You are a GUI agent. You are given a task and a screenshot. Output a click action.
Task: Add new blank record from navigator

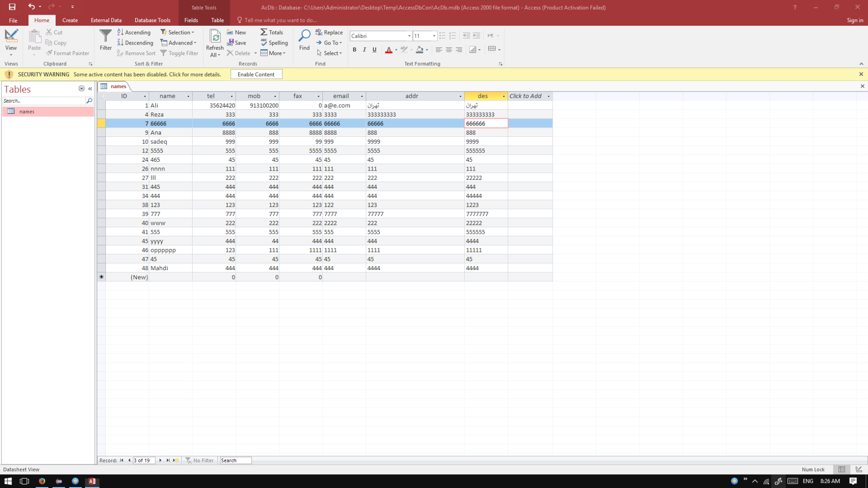pos(176,460)
